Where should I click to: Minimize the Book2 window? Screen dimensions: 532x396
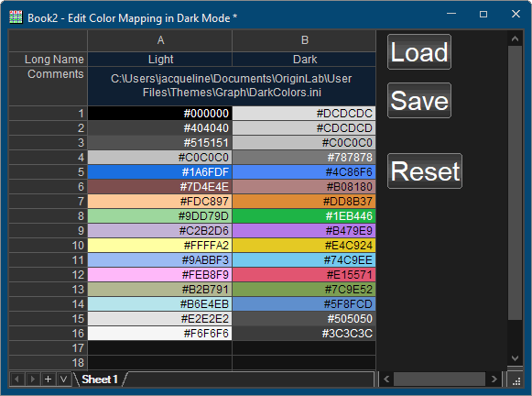coord(451,14)
